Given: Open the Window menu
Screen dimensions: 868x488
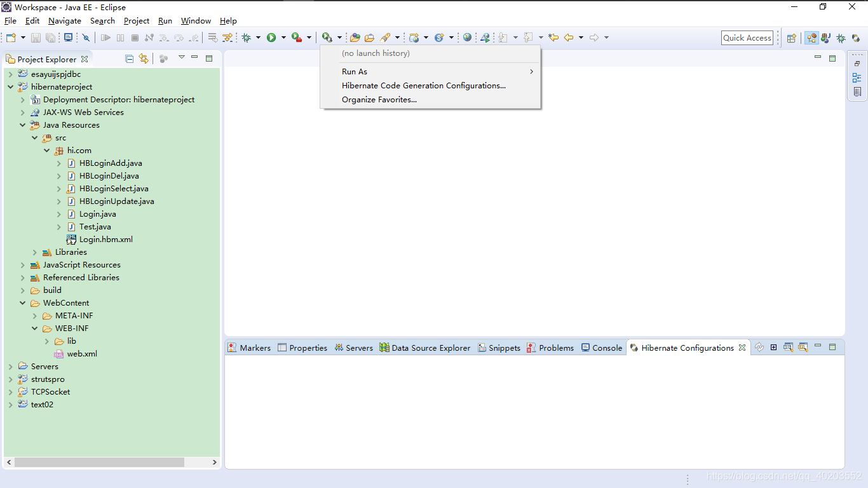Looking at the screenshot, I should coord(196,21).
